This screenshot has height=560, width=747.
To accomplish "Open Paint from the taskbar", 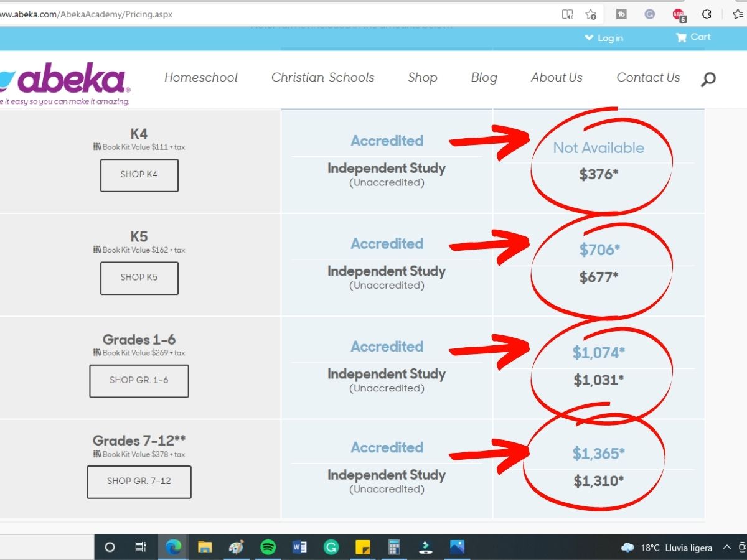I will pos(237,548).
